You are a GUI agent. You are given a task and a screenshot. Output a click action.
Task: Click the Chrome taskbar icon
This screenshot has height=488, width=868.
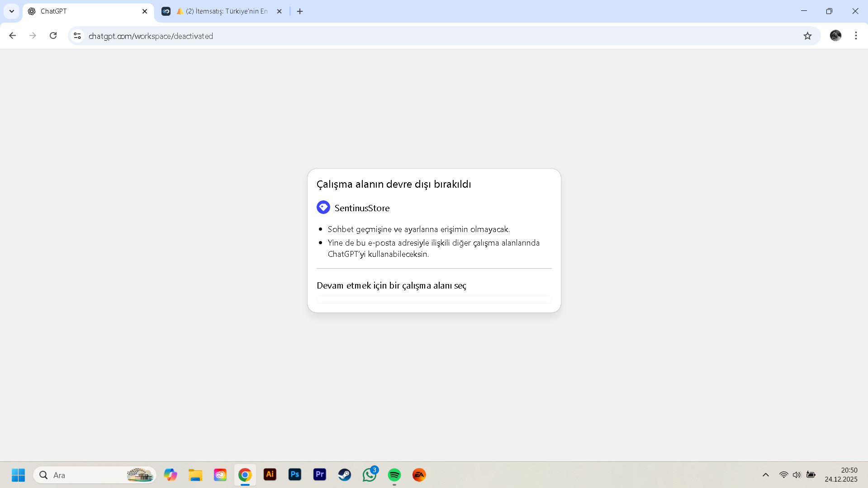[x=245, y=475]
